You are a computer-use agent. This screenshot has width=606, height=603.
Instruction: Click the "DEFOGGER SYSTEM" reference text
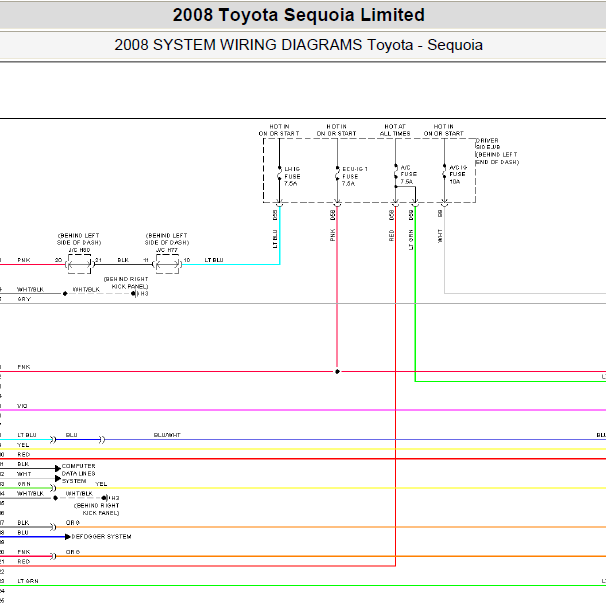[x=101, y=537]
